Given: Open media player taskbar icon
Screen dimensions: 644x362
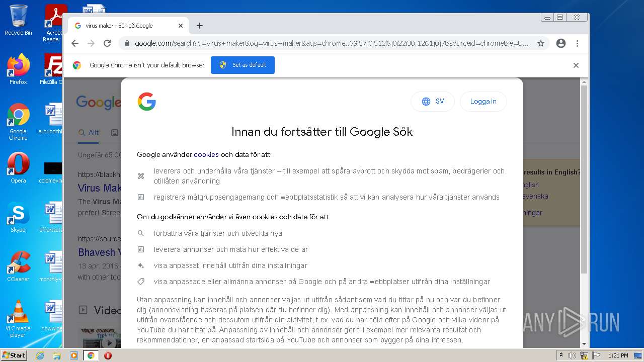Looking at the screenshot, I should coord(73,355).
